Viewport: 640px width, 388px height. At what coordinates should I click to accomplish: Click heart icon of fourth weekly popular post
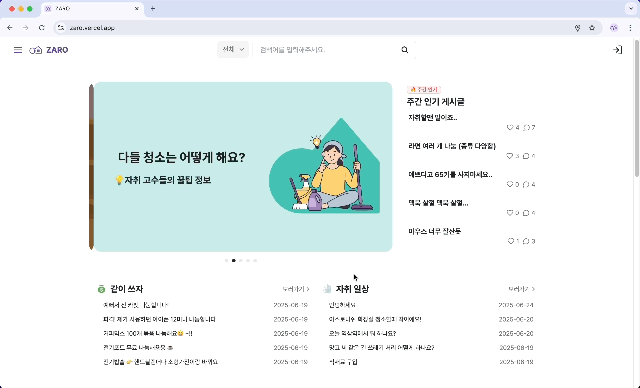coord(509,213)
